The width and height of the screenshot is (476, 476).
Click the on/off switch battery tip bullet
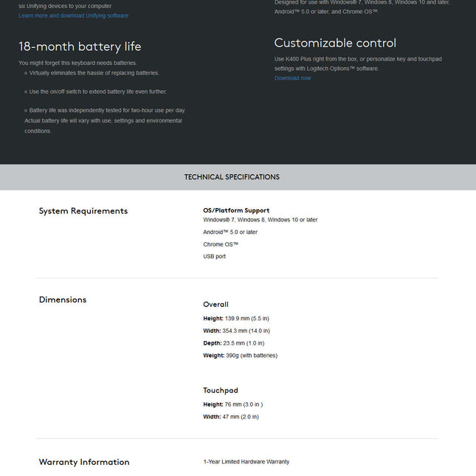pos(96,92)
